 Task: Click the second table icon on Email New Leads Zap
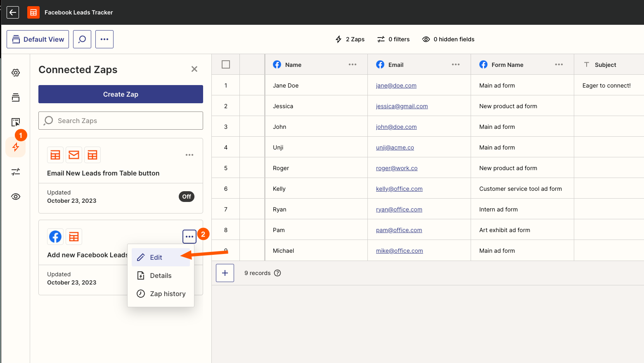[x=92, y=155]
